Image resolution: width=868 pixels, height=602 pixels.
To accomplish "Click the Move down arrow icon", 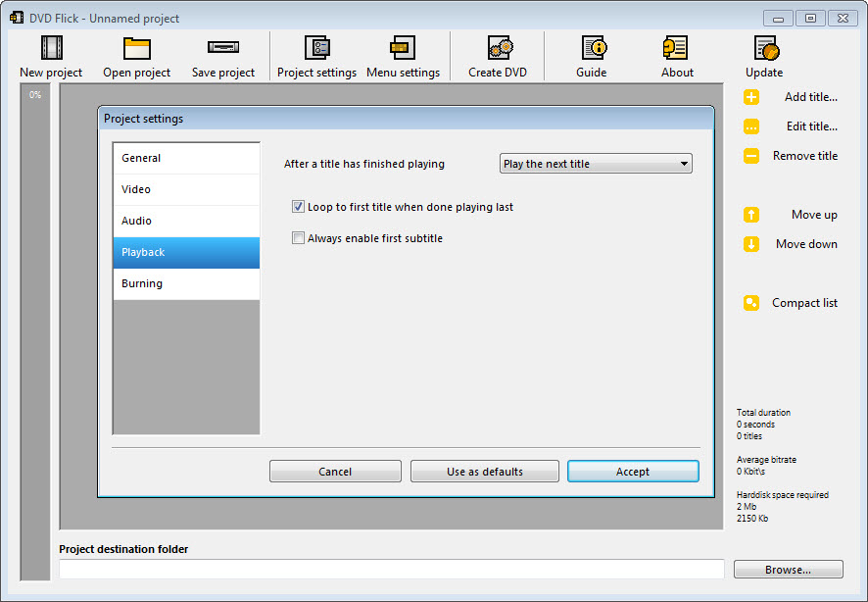I will tap(751, 244).
